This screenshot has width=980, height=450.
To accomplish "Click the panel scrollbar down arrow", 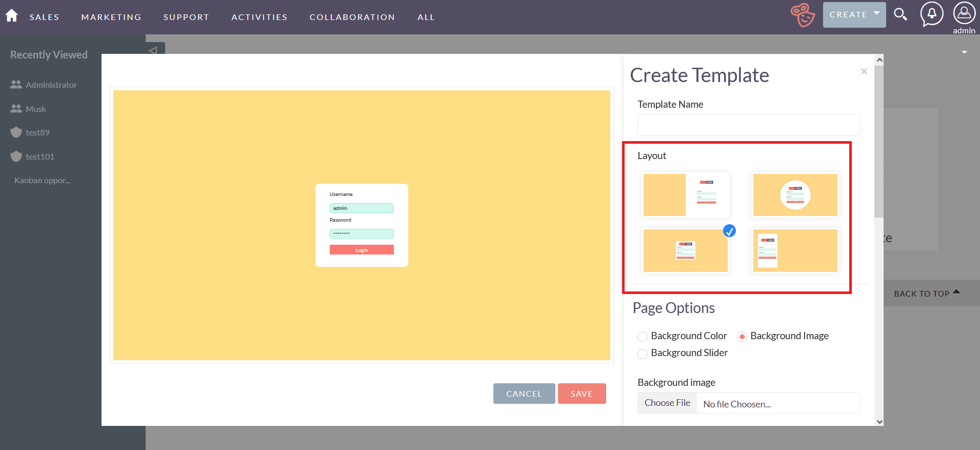I will tap(879, 422).
